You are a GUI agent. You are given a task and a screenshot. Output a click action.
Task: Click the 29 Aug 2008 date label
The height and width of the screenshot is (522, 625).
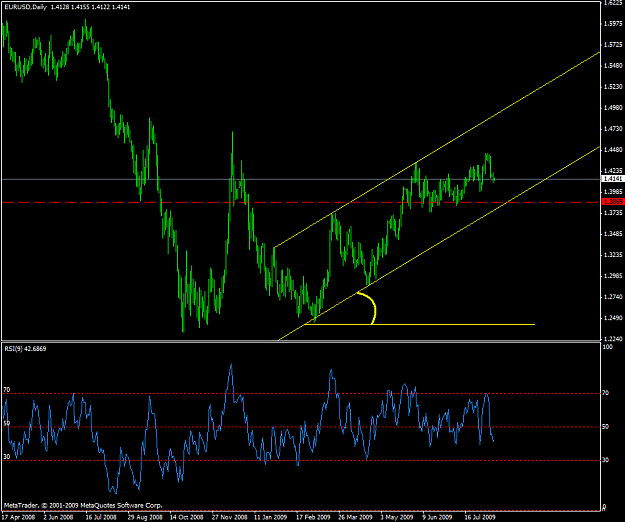coord(144,517)
